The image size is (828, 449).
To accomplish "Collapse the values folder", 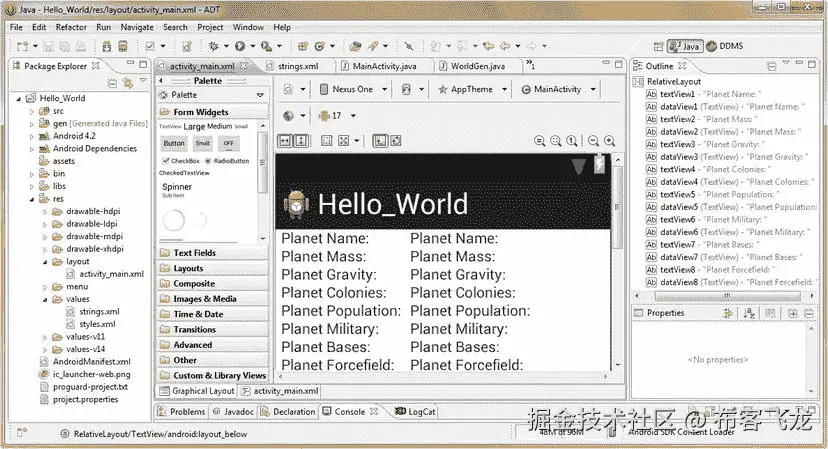I will click(x=45, y=300).
